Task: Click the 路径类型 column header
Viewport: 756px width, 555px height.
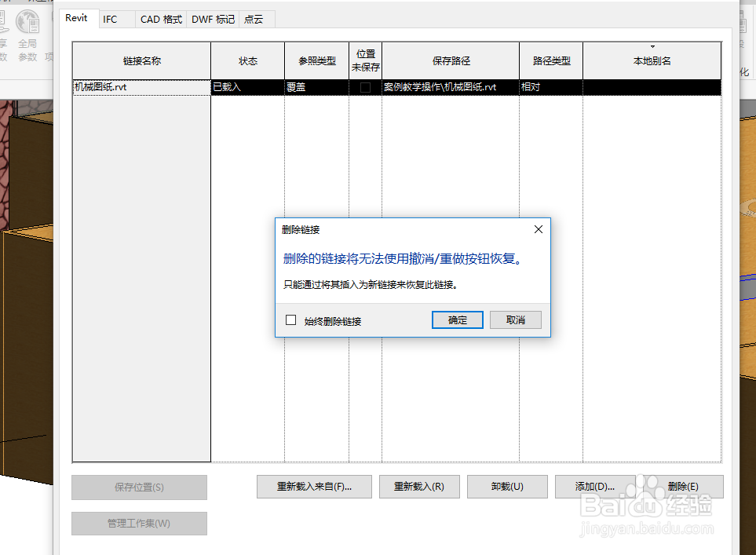Action: (551, 60)
